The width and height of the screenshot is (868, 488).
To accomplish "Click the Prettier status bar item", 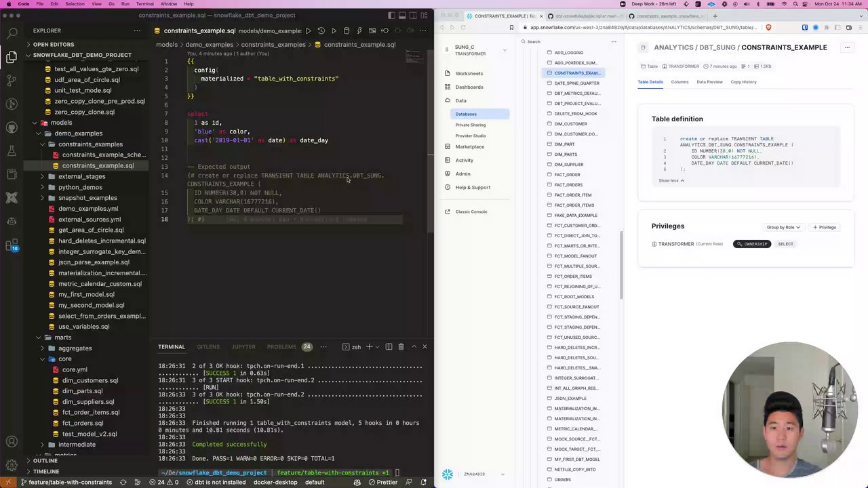I will tap(382, 483).
